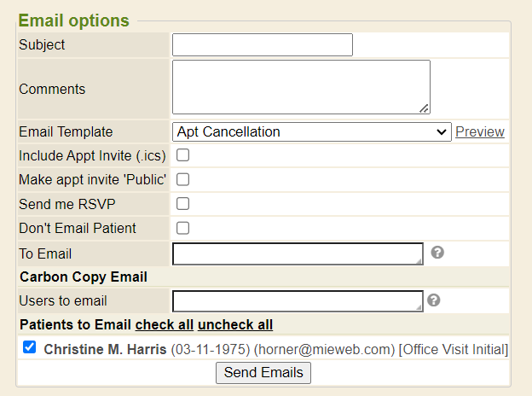532x396 pixels.
Task: Grab the Comments box resize handle
Action: pos(425,108)
